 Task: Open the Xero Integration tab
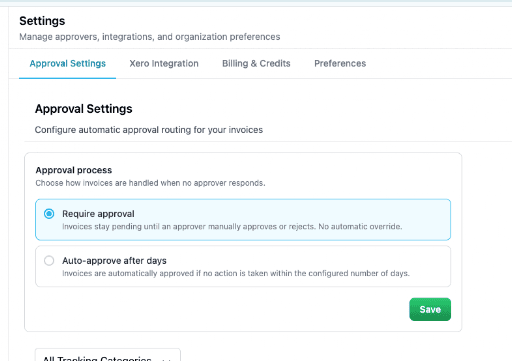click(164, 63)
